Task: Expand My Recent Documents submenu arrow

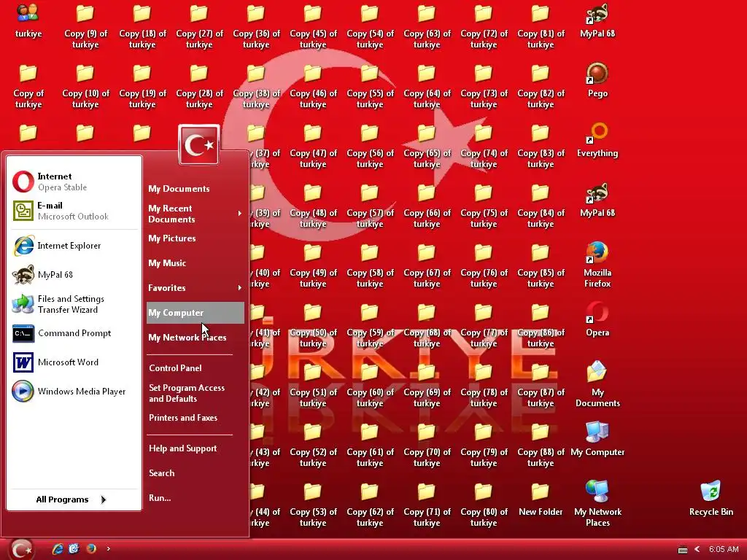Action: (239, 214)
